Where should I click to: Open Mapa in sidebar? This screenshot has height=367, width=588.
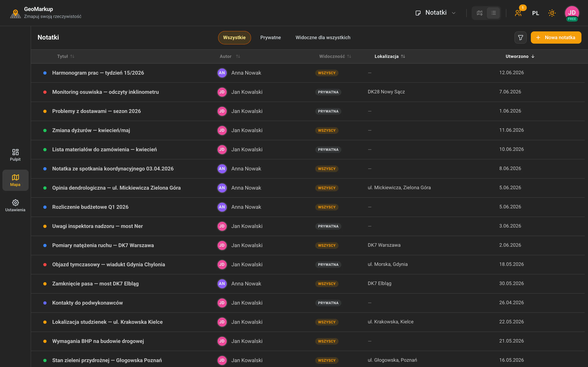coord(15,180)
